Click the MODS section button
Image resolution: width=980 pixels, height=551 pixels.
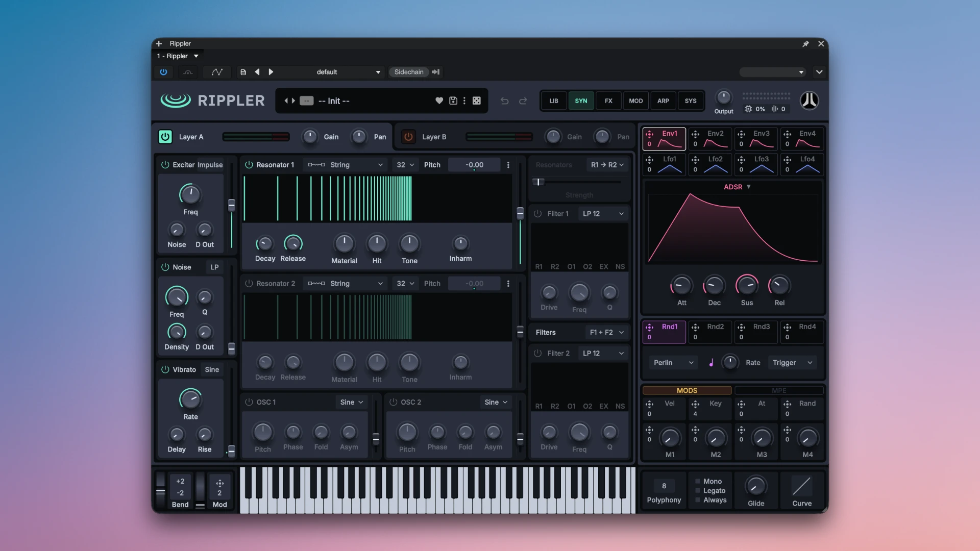click(x=687, y=390)
